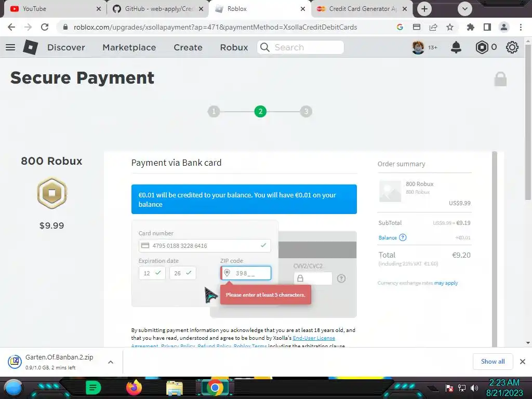The image size is (532, 399).
Task: Click the 800 Robux product thumbnail
Action: [390, 191]
